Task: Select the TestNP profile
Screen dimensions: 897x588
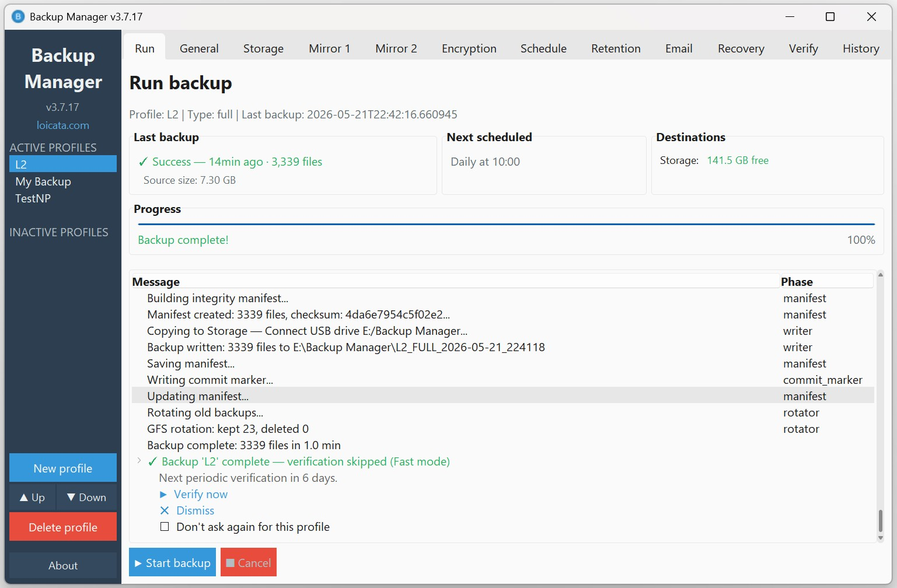Action: (63, 198)
